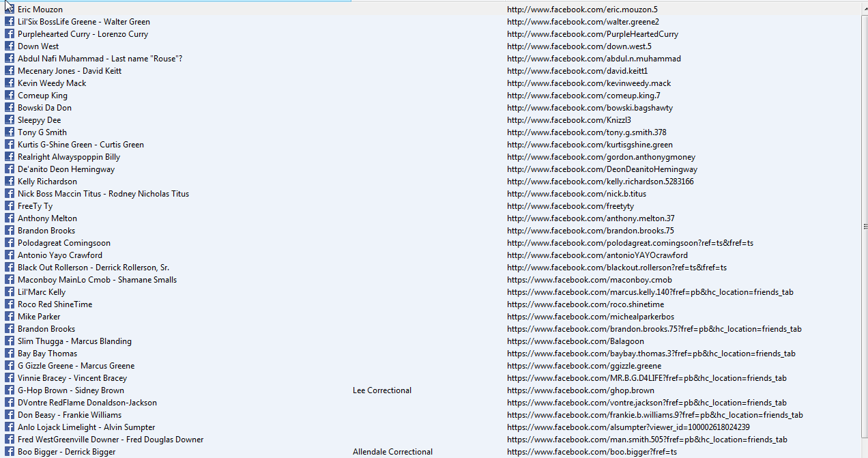This screenshot has height=458, width=868.
Task: Click URL facebook.com/Knizzl3
Action: [x=569, y=120]
